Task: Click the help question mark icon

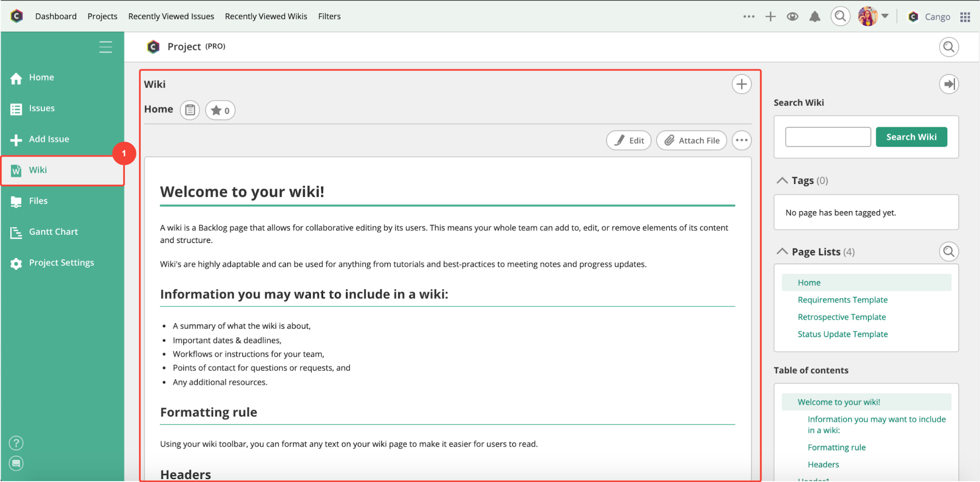Action: pos(16,443)
